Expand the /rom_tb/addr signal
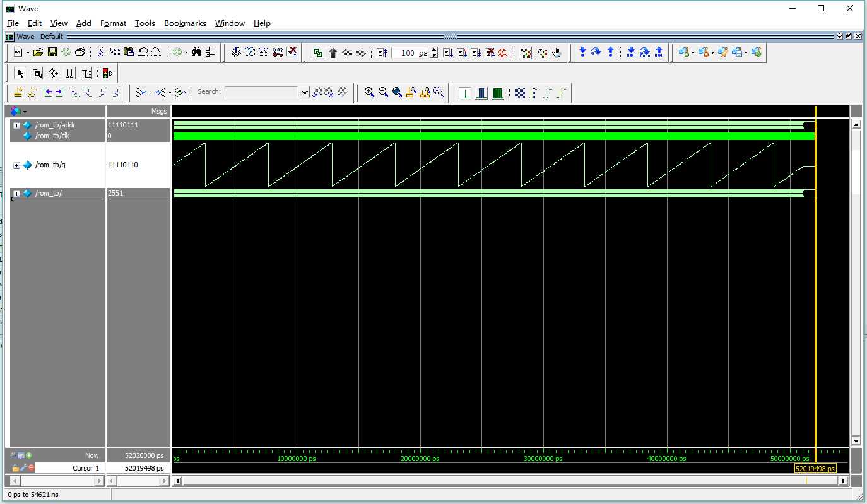Screen dimensions: 867x504 click(17, 126)
